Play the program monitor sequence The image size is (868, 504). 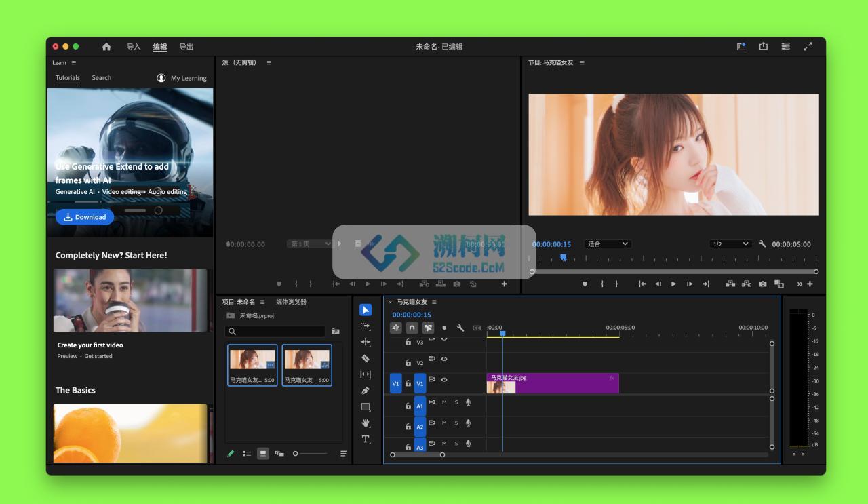673,284
